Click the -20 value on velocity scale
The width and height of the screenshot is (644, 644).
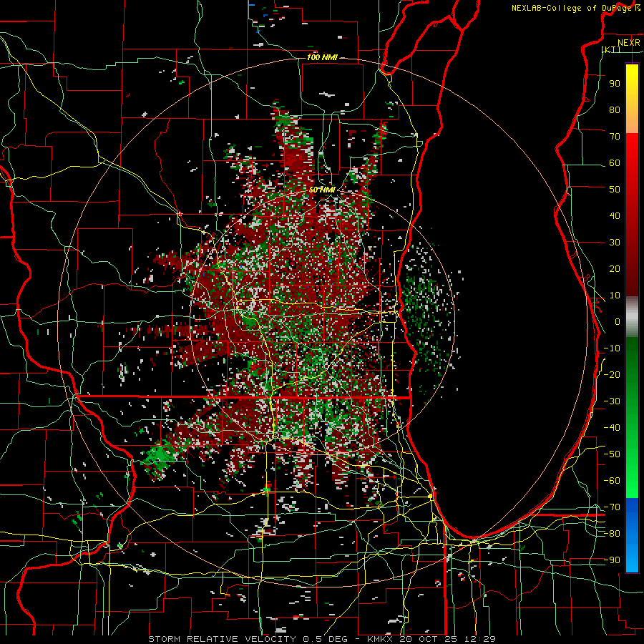click(x=612, y=375)
